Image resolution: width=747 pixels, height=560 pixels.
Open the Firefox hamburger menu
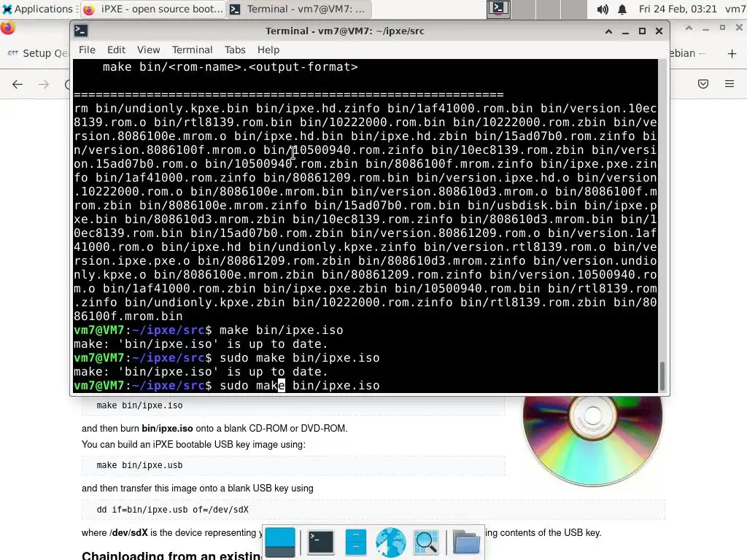coord(729,85)
